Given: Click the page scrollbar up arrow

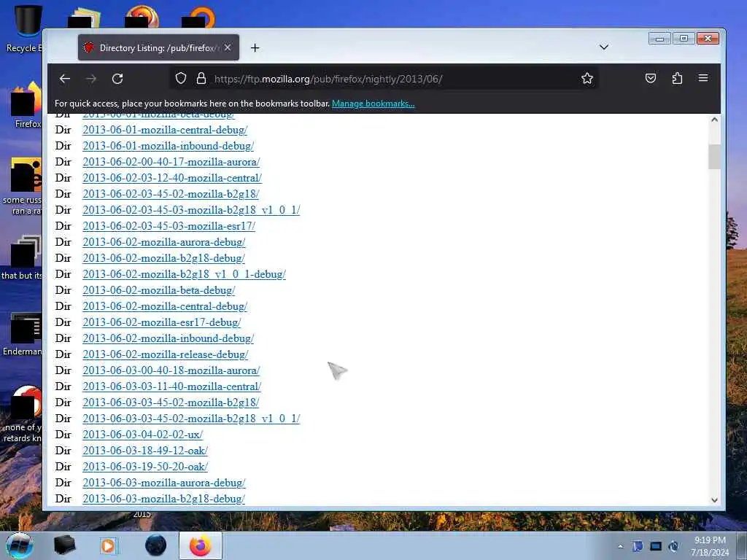Looking at the screenshot, I should click(714, 120).
